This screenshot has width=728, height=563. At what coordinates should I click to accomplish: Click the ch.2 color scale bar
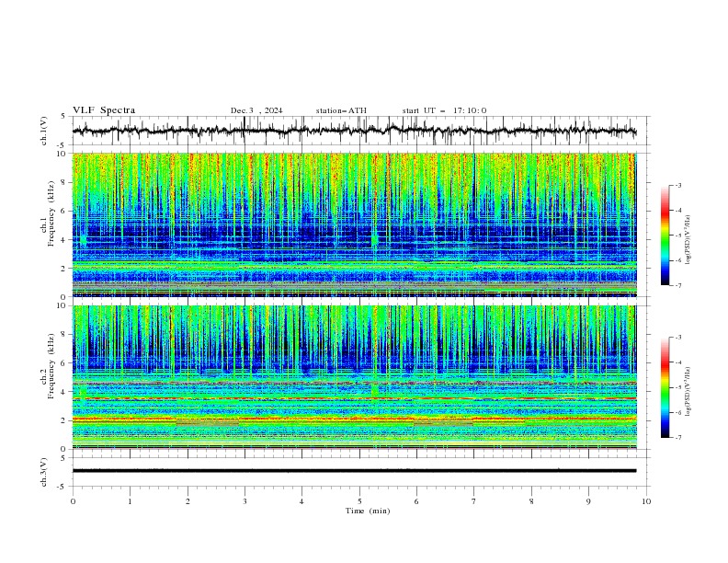pyautogui.click(x=665, y=387)
